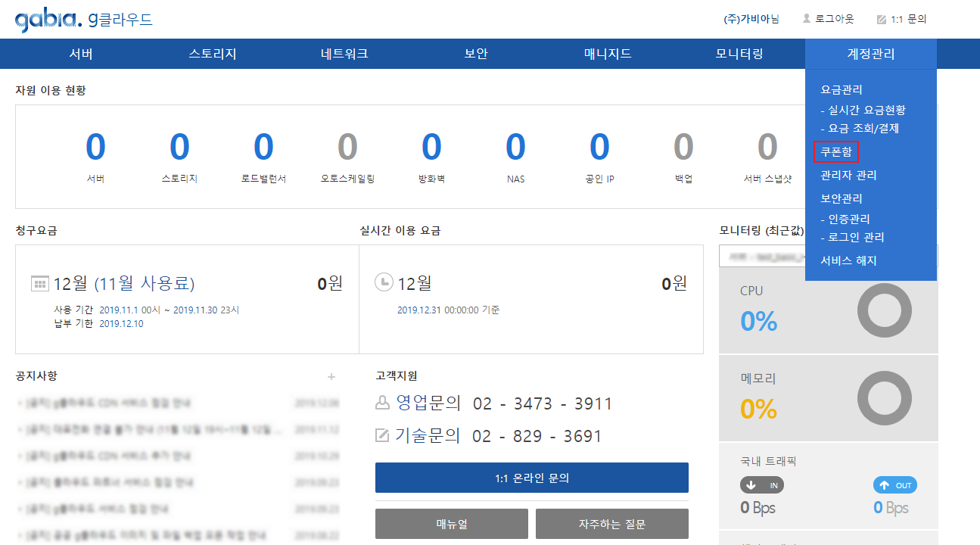980x545 pixels.
Task: Open 자주하는 질문 page
Action: point(611,524)
